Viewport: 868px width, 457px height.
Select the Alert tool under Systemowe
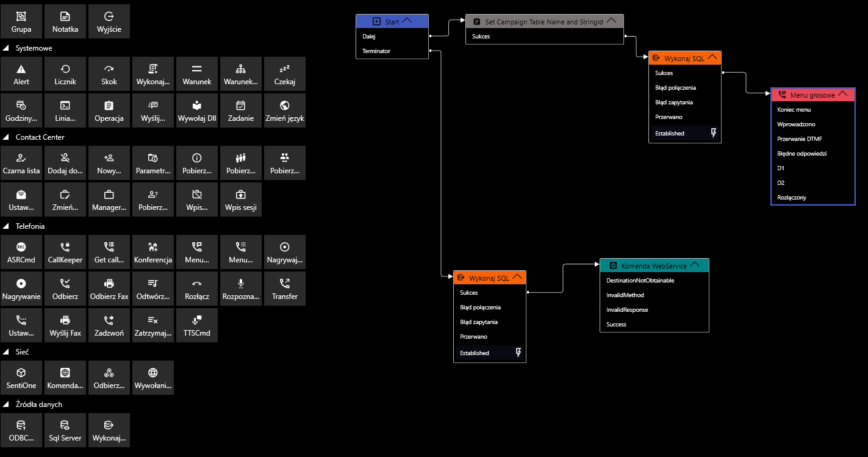point(21,73)
